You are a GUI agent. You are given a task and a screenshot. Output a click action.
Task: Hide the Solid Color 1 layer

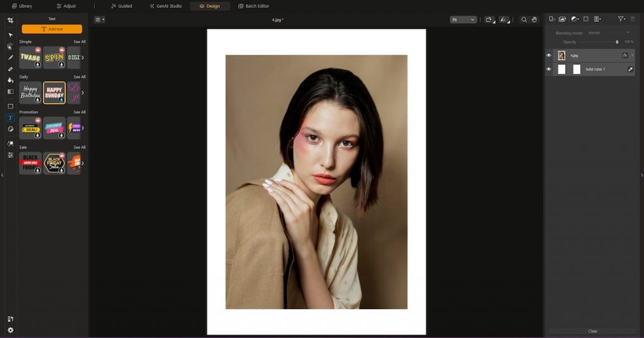tap(548, 69)
